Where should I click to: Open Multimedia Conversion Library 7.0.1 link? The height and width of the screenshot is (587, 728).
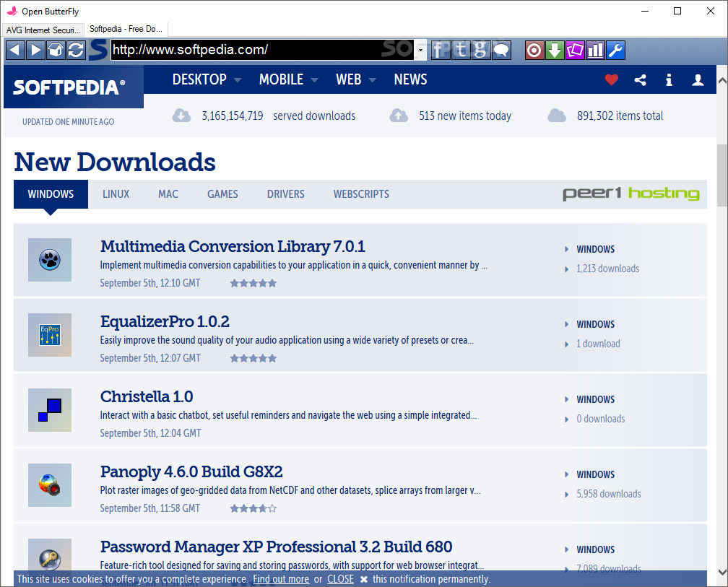(x=233, y=246)
